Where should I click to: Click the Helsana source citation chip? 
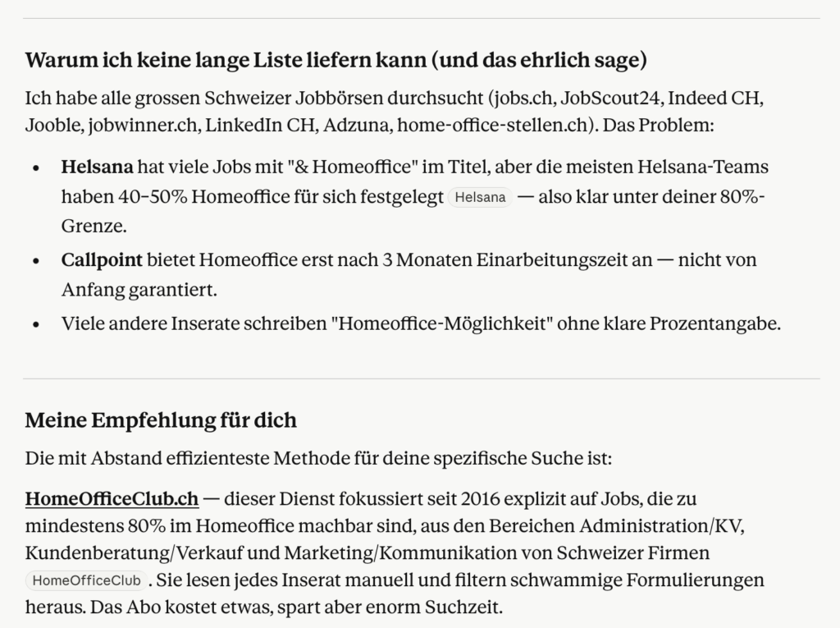click(480, 197)
